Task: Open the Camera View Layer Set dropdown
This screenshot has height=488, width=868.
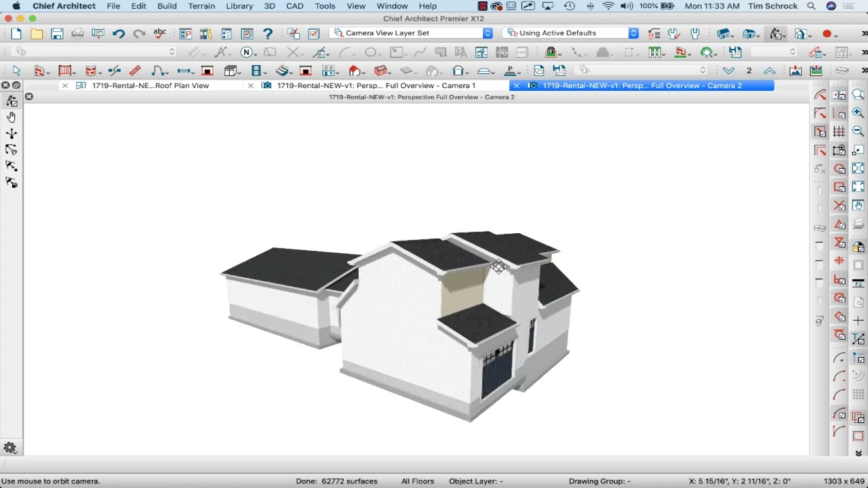Action: (412, 33)
